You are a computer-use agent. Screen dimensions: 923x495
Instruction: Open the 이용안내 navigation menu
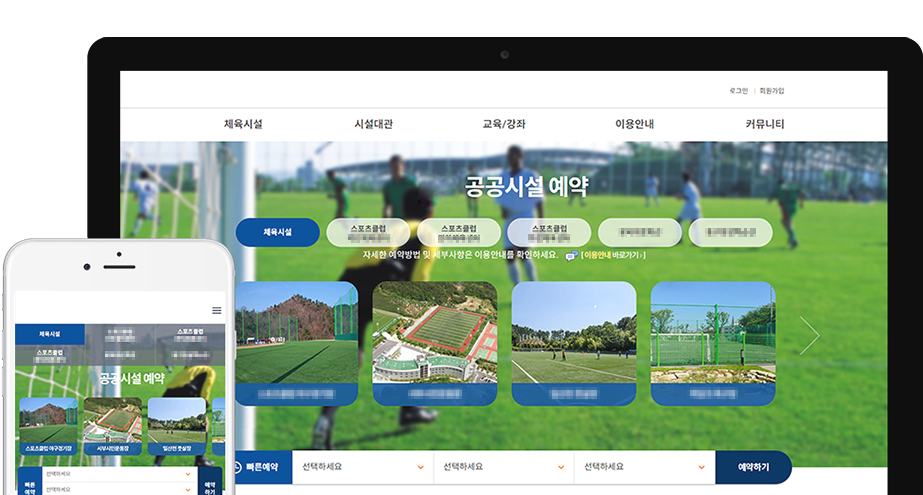(x=635, y=124)
